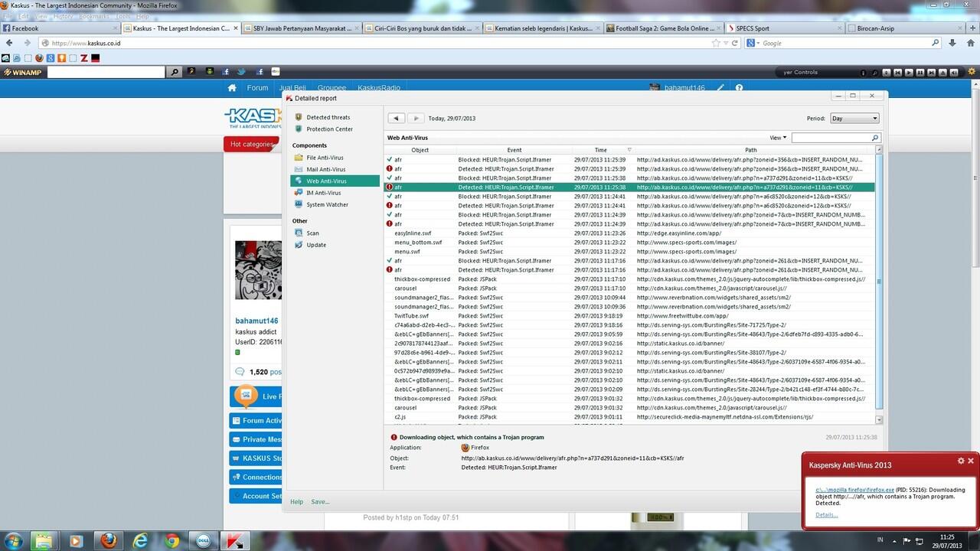Switch to Kematian seleb legendaris tab
This screenshot has height=551, width=980.
pyautogui.click(x=544, y=28)
